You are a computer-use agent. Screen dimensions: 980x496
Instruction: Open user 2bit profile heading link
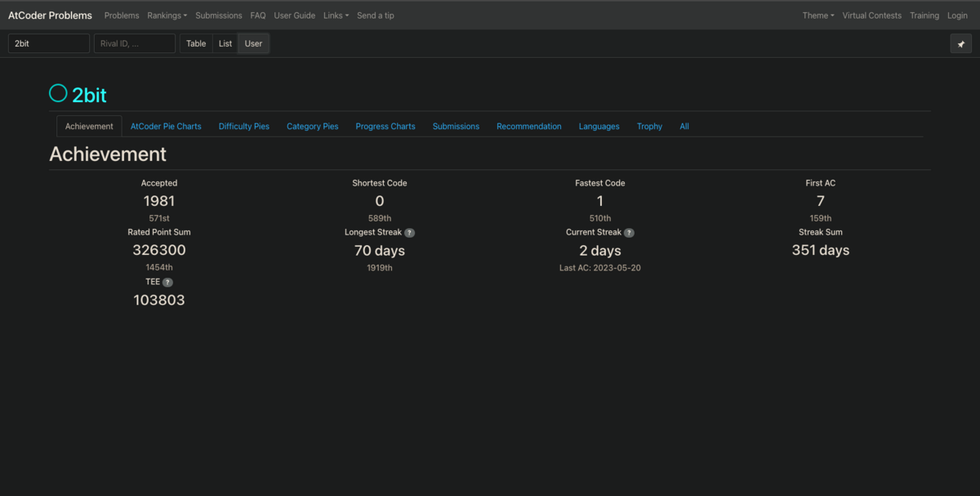click(x=89, y=95)
